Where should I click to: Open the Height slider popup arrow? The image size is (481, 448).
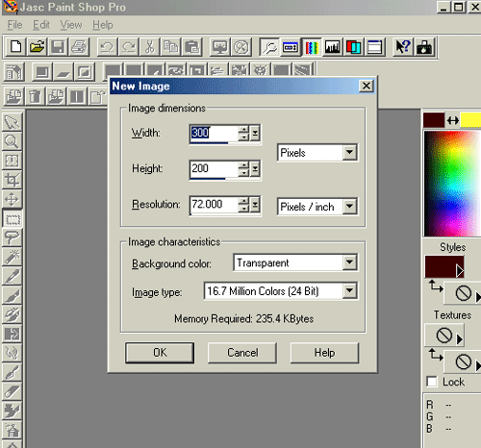255,168
